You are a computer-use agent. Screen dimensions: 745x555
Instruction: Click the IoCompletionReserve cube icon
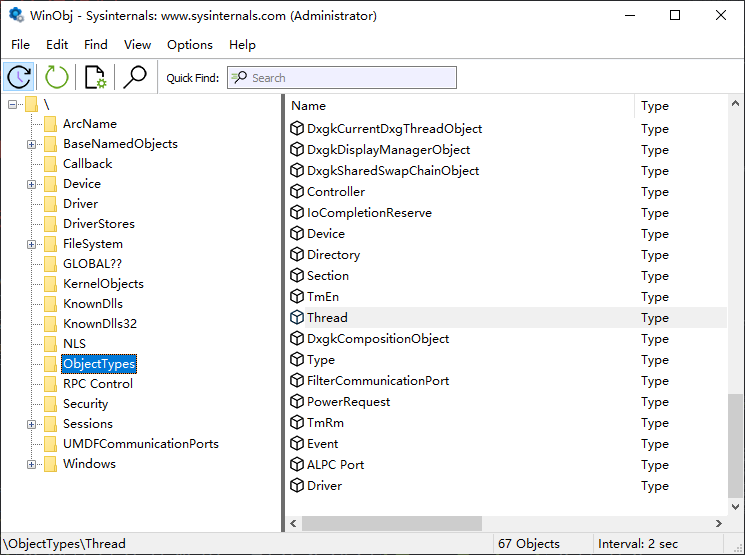tap(297, 212)
